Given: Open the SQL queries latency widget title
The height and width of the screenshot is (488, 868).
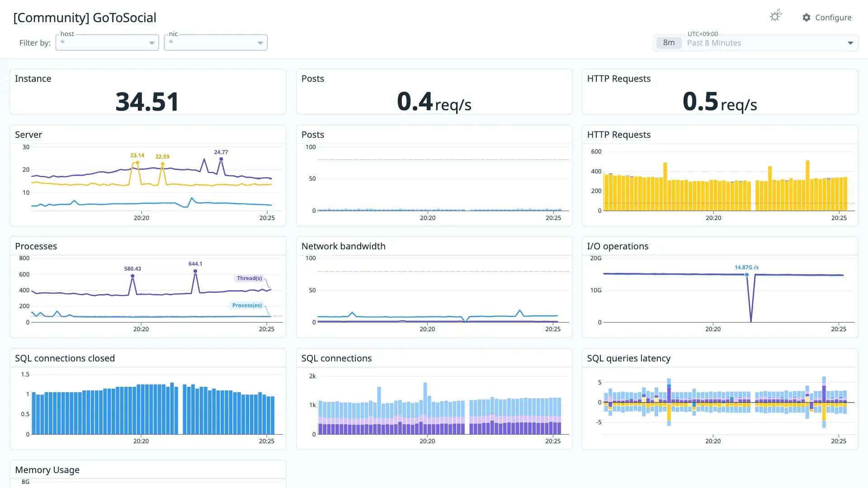Looking at the screenshot, I should (x=628, y=358).
